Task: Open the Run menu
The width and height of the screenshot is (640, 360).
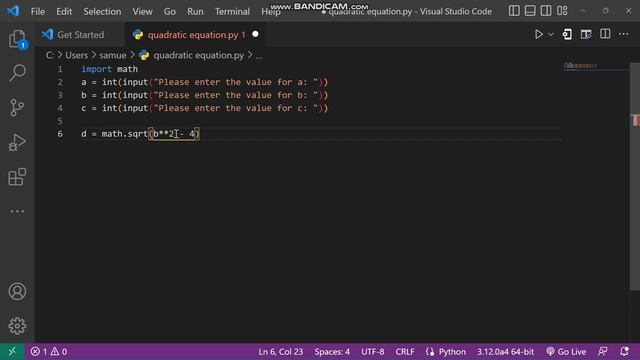Action: point(195,11)
